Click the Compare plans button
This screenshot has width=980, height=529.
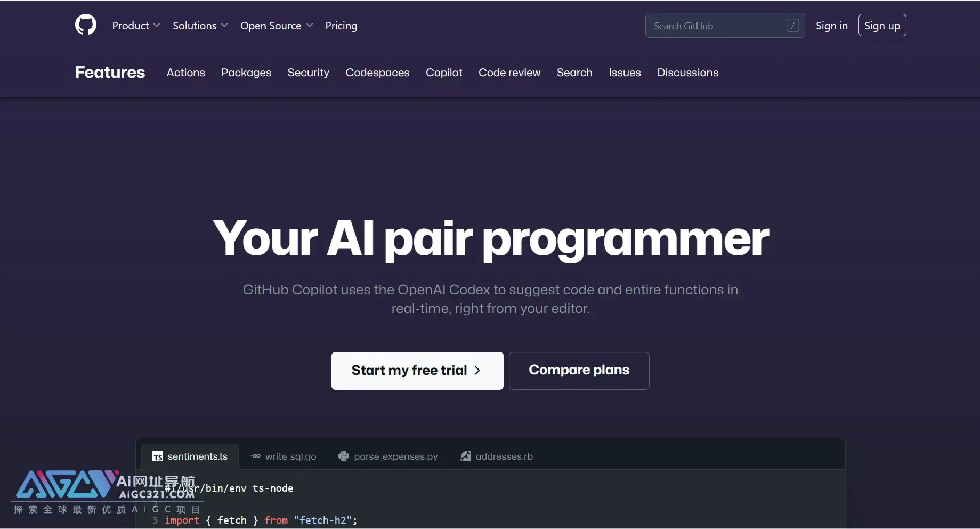coord(579,371)
